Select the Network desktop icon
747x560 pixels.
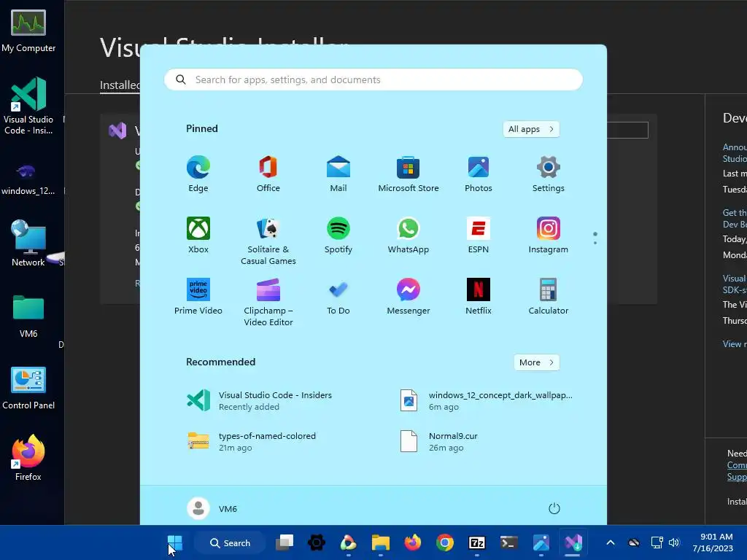28,243
